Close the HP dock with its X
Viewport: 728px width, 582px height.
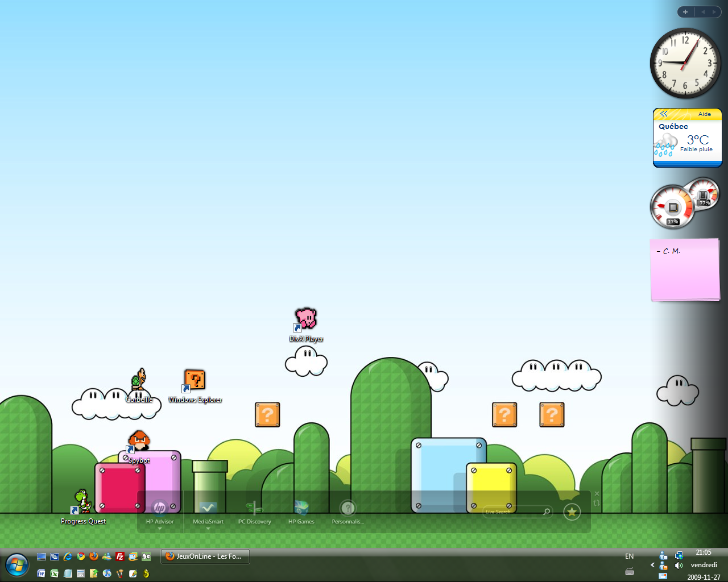pos(597,493)
